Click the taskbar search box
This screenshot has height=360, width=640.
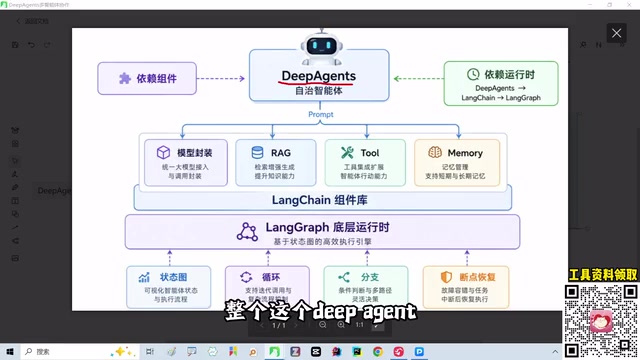tap(80, 351)
